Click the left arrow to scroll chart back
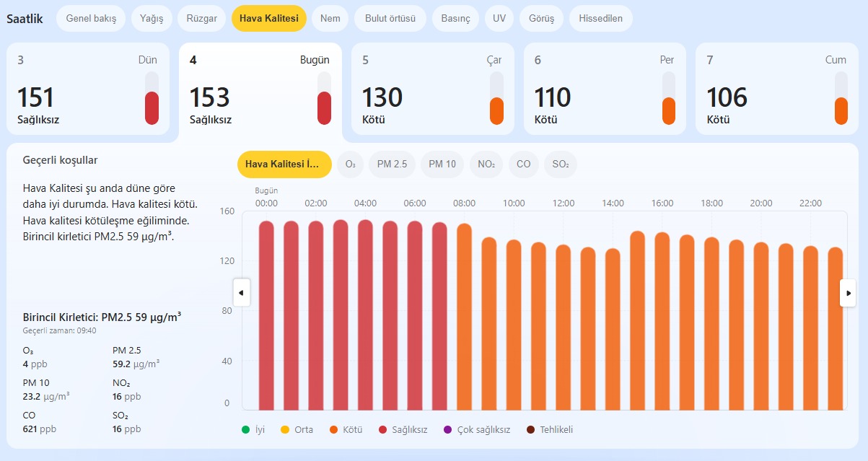Image resolution: width=868 pixels, height=461 pixels. (x=241, y=293)
